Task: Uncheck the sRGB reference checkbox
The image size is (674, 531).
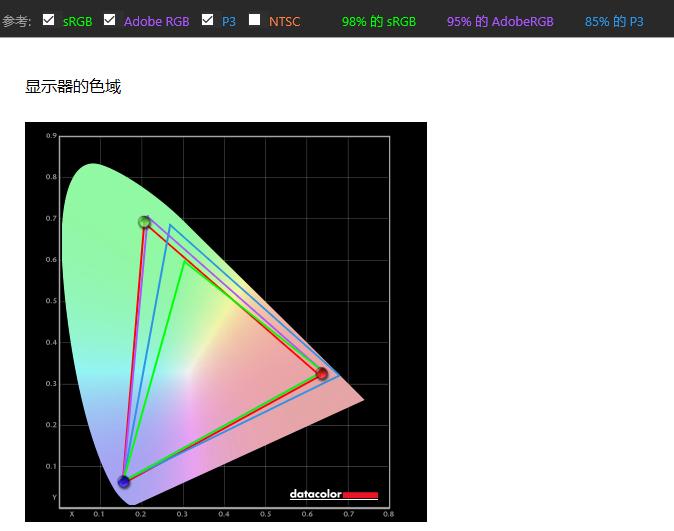Action: point(49,19)
